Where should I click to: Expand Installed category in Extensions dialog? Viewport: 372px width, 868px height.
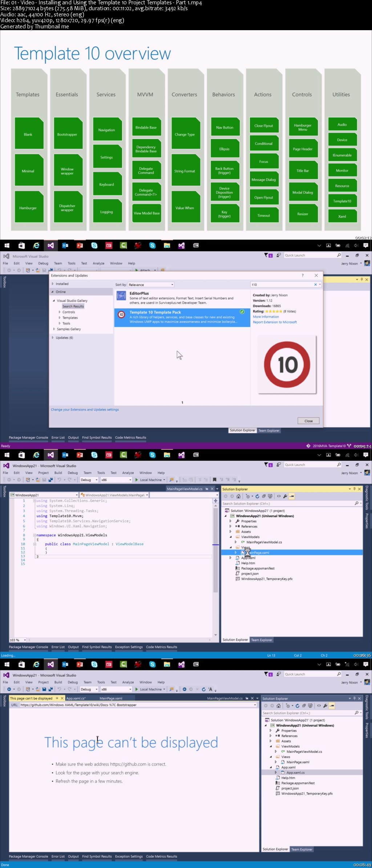pyautogui.click(x=53, y=284)
